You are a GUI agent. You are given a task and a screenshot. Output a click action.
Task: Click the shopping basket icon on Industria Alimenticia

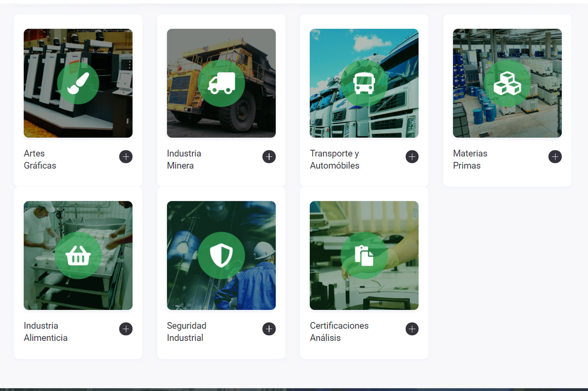tap(78, 256)
